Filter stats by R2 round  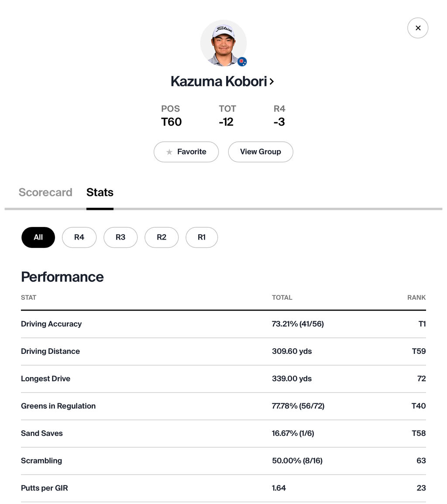click(162, 237)
